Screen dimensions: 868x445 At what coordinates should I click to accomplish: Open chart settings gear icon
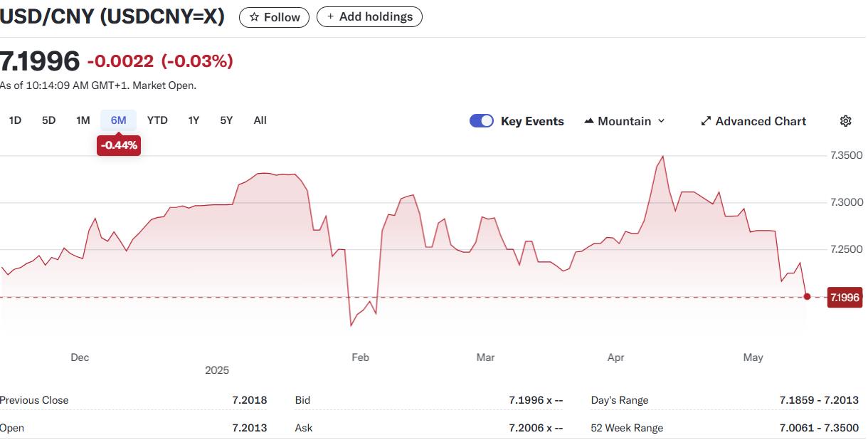click(x=845, y=121)
